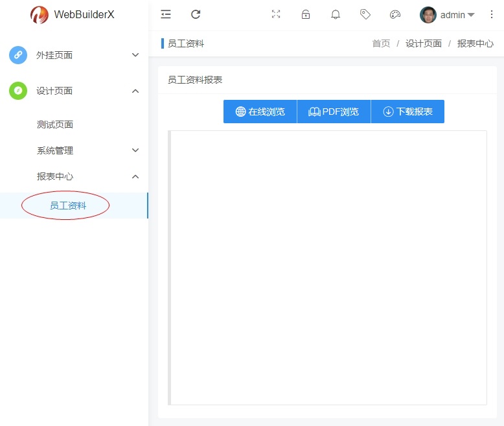Image resolution: width=504 pixels, height=426 pixels.
Task: Collapse the 报表中心 submenu chevron
Action: point(135,176)
